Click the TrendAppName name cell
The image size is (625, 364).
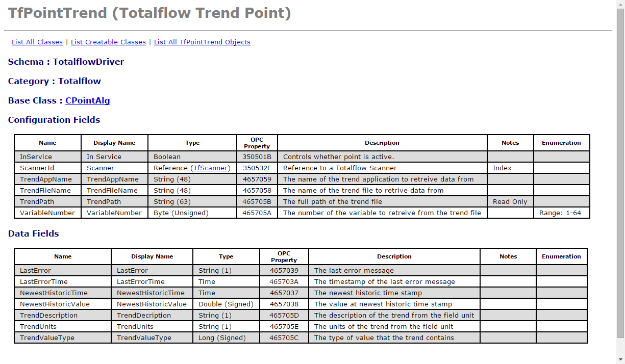(x=46, y=179)
